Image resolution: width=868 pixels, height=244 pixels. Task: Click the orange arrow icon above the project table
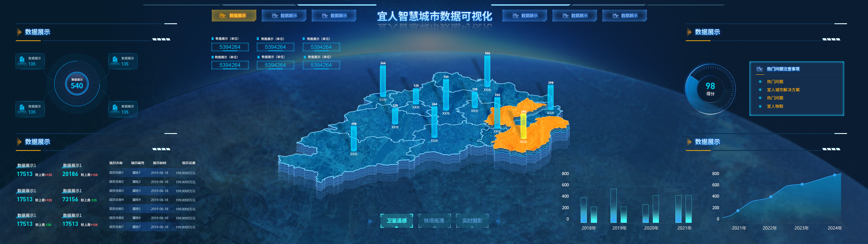pos(19,142)
